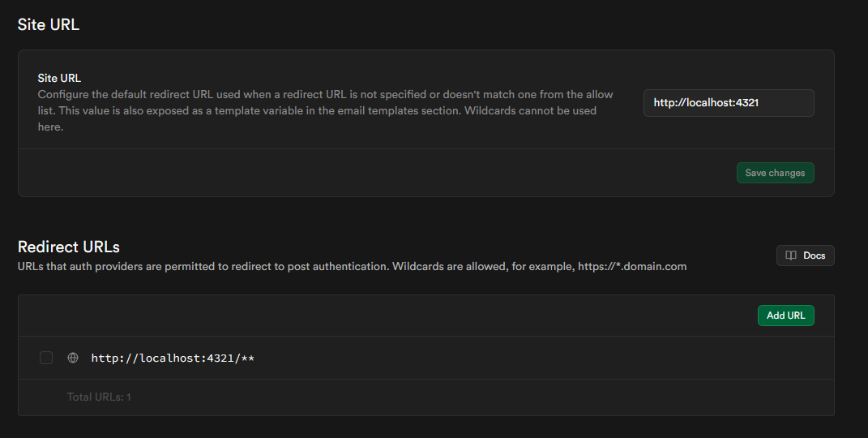This screenshot has width=868, height=438.
Task: Focus the Site URL input field
Action: (728, 103)
